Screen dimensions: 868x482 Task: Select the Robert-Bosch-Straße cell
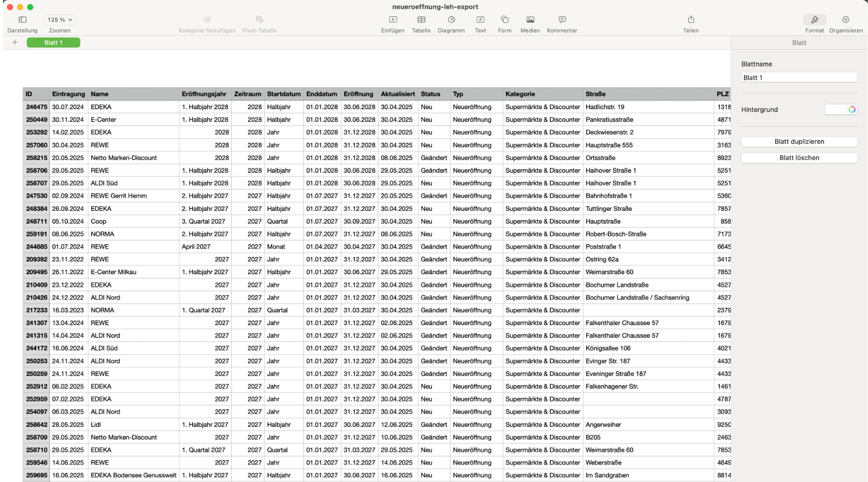(x=648, y=234)
